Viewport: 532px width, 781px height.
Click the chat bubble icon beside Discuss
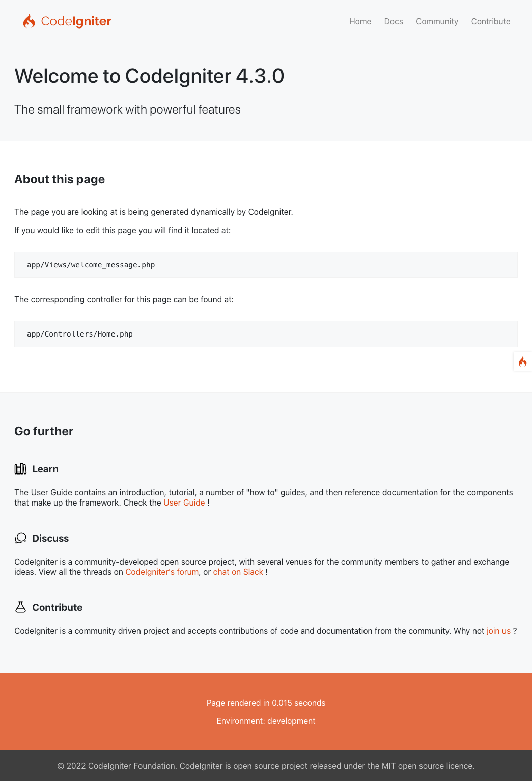20,538
